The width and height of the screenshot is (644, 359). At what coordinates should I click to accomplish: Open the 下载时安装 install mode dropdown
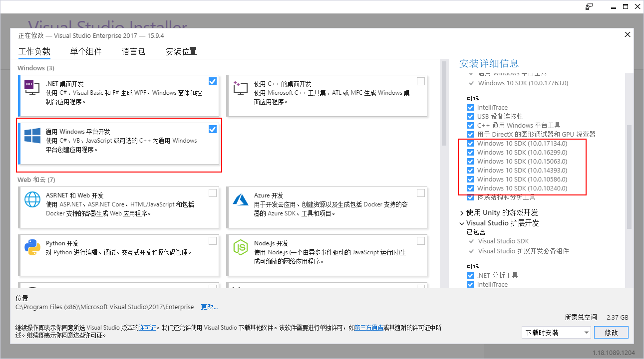(x=556, y=333)
